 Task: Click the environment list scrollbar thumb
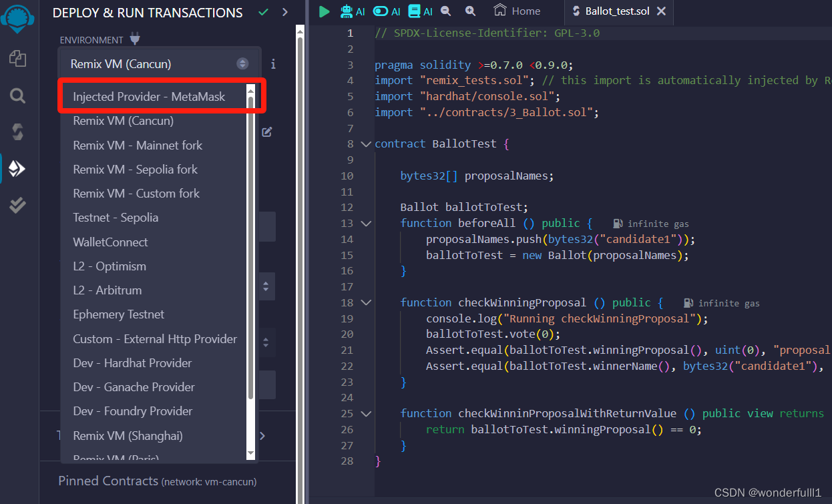pos(251,247)
